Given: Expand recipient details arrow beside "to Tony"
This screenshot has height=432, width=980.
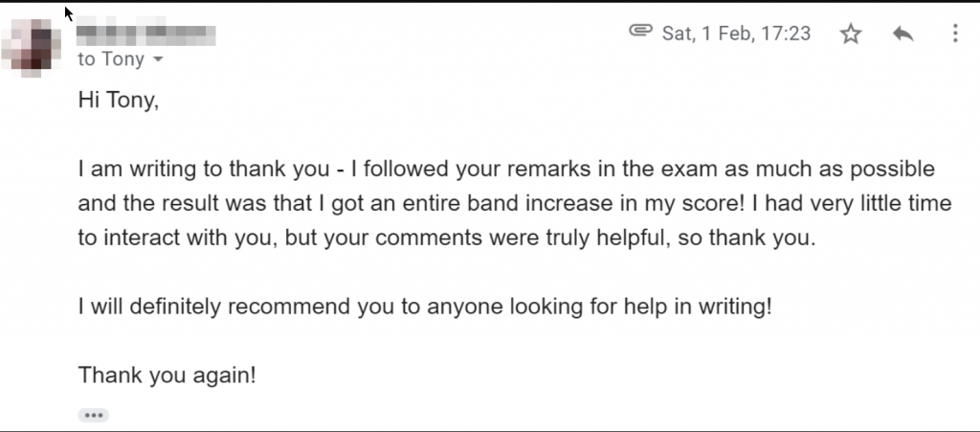Looking at the screenshot, I should pos(158,59).
